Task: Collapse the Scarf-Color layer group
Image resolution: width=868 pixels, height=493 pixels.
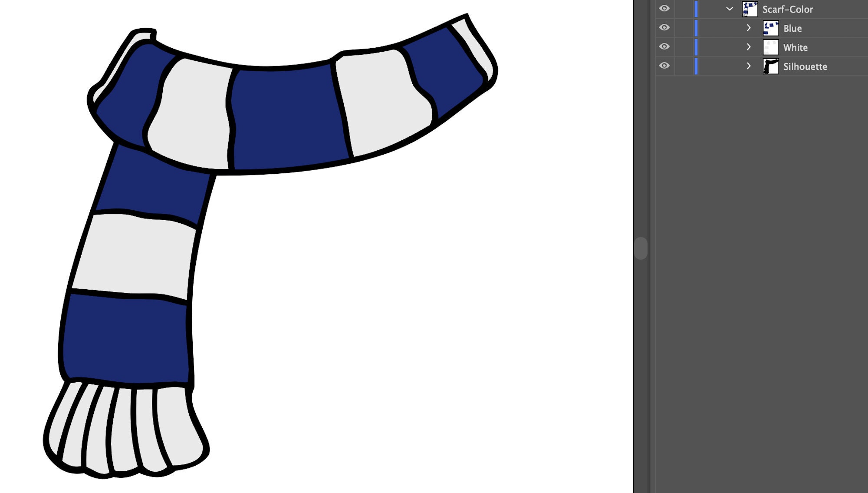Action: [729, 9]
